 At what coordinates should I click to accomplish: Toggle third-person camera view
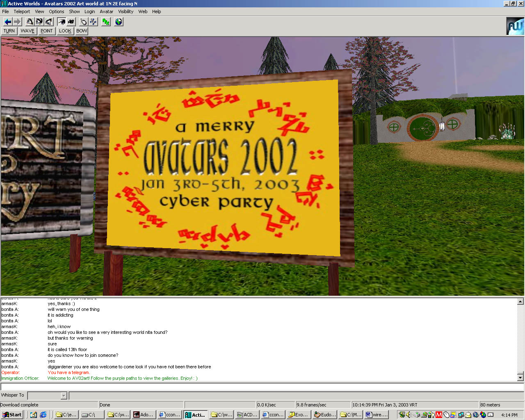(71, 22)
